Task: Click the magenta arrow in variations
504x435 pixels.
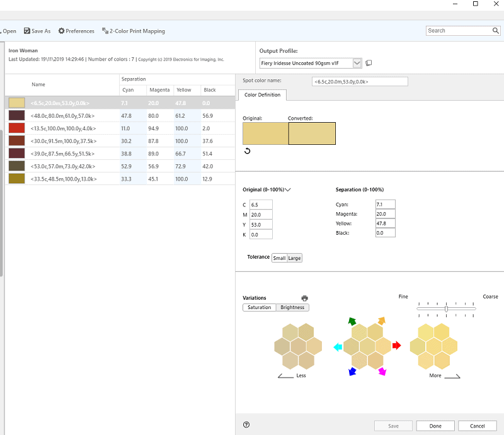Action: pos(382,371)
